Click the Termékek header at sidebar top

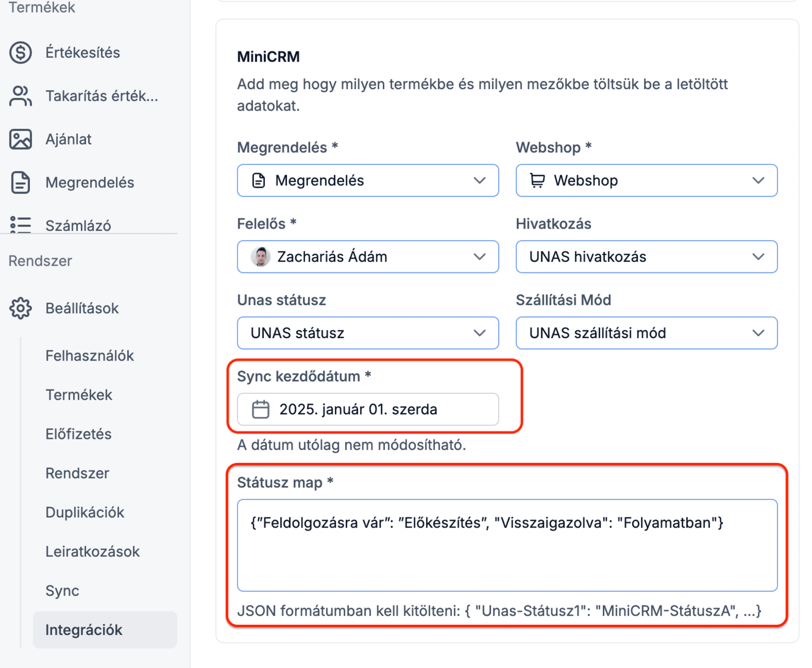pos(42,7)
